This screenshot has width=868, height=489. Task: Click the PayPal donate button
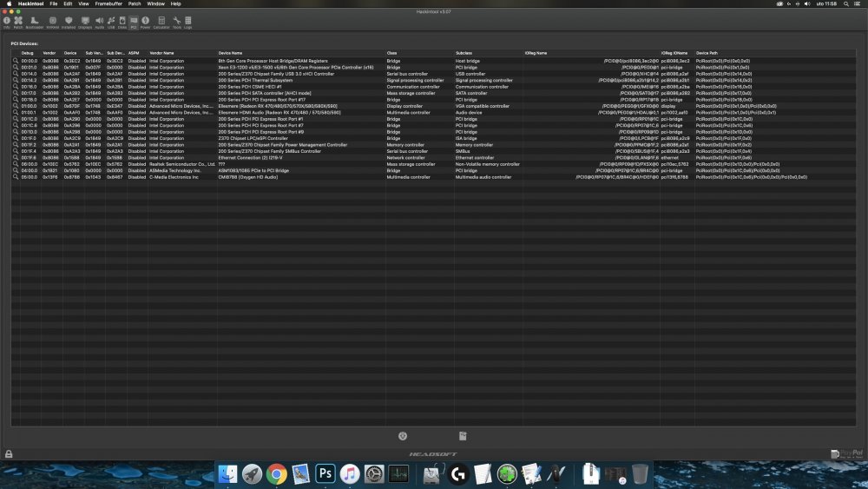click(x=847, y=453)
